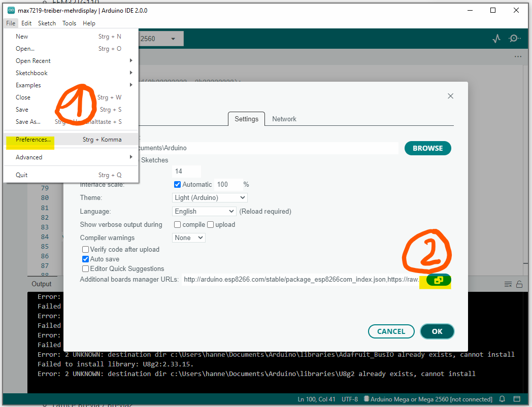Toggle the Automatic interface scale checkbox
This screenshot has width=532, height=407.
tap(177, 185)
